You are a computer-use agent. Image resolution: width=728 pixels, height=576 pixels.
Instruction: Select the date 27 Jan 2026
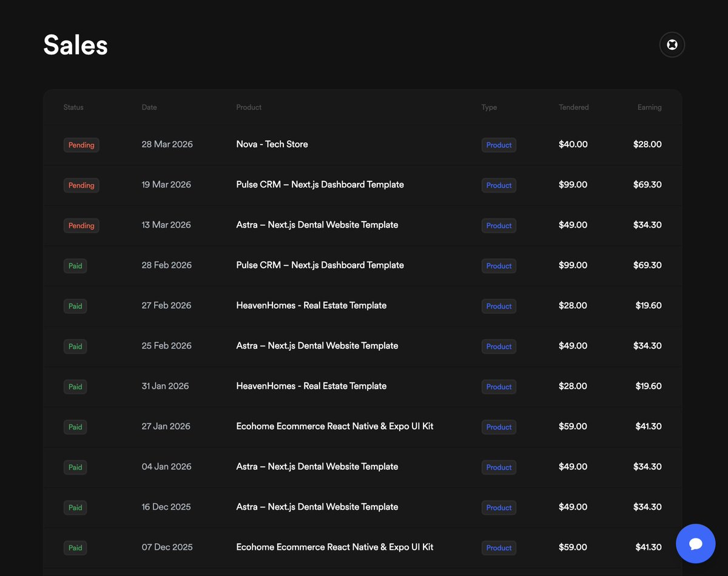tap(166, 426)
